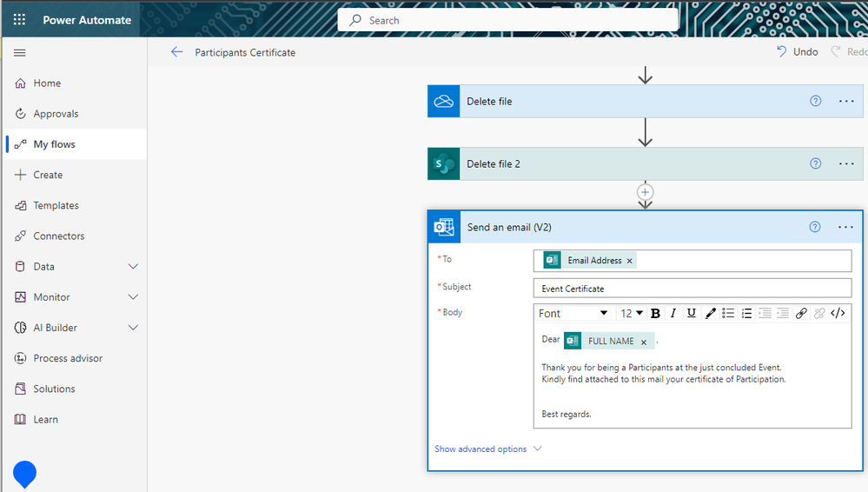
Task: Click the Show advanced options link
Action: [x=488, y=449]
